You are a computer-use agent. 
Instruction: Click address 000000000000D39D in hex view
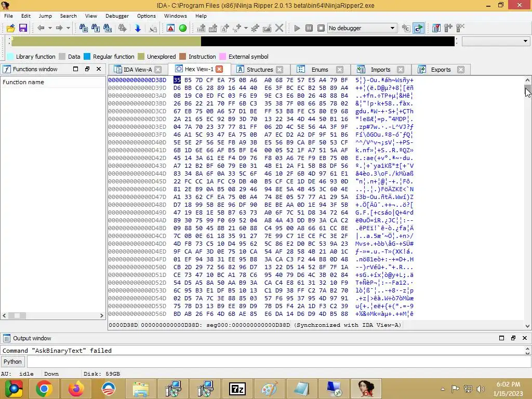[137, 88]
